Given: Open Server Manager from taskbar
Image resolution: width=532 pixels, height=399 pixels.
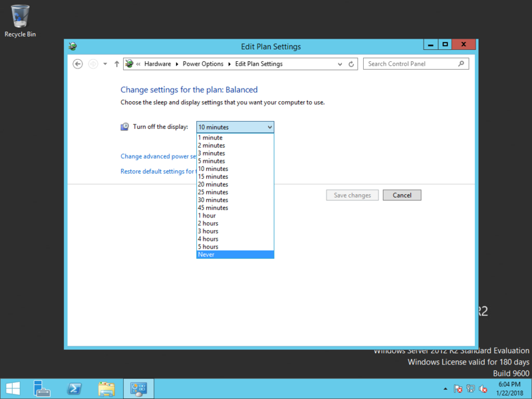Looking at the screenshot, I should point(43,388).
